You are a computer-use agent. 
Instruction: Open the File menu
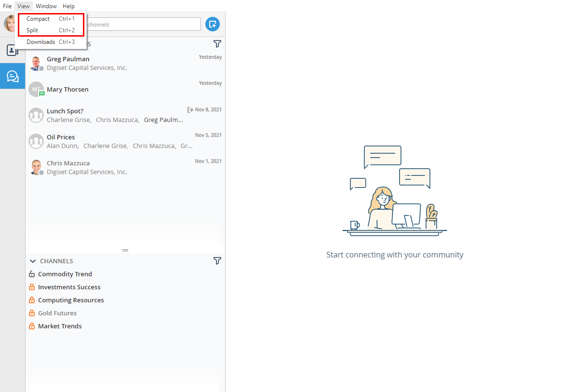click(7, 6)
